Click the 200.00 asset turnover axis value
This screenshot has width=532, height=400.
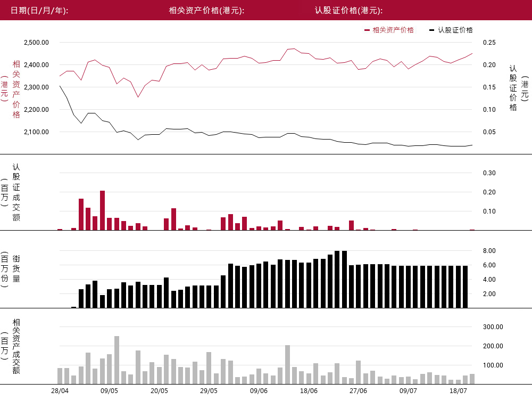493,346
